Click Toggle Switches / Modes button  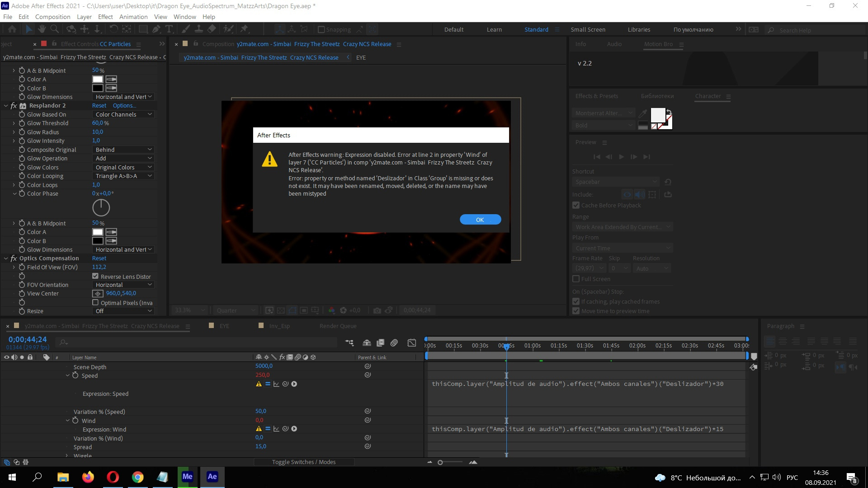tap(304, 462)
